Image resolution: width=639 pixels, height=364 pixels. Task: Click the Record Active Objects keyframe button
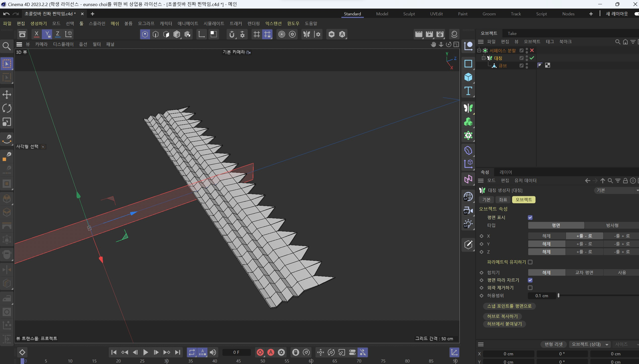pos(260,352)
